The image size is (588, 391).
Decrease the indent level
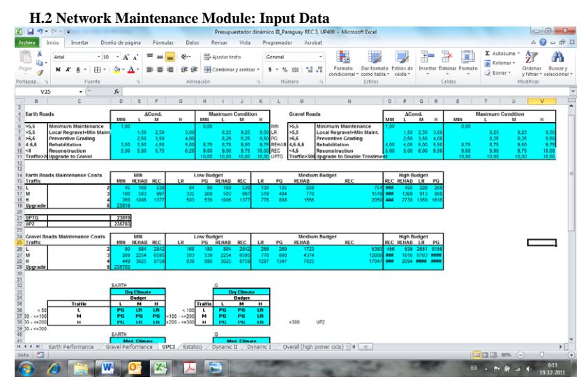point(184,70)
